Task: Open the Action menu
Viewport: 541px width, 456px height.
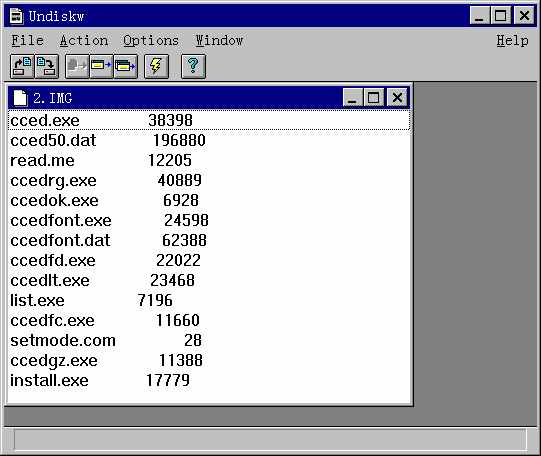Action: coord(84,40)
